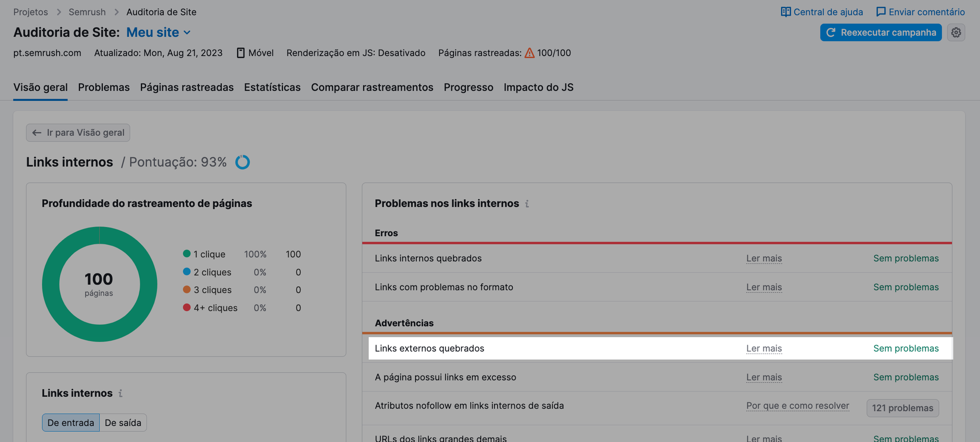Click Sem problemas for Links internos quebrados
This screenshot has height=442, width=980.
(x=906, y=258)
